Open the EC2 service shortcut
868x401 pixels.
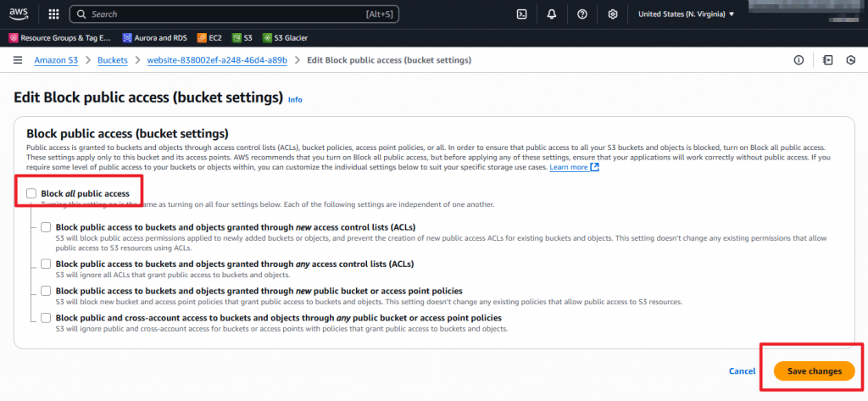pos(209,38)
